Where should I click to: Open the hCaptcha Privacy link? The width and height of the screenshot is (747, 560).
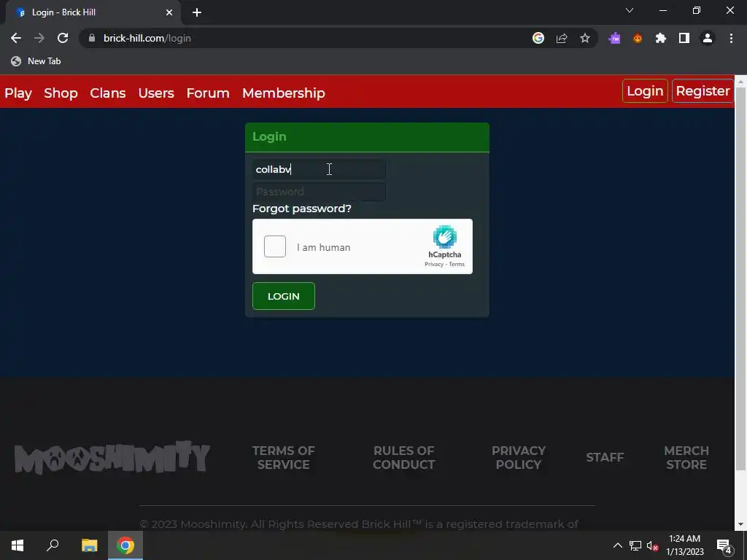pyautogui.click(x=433, y=264)
